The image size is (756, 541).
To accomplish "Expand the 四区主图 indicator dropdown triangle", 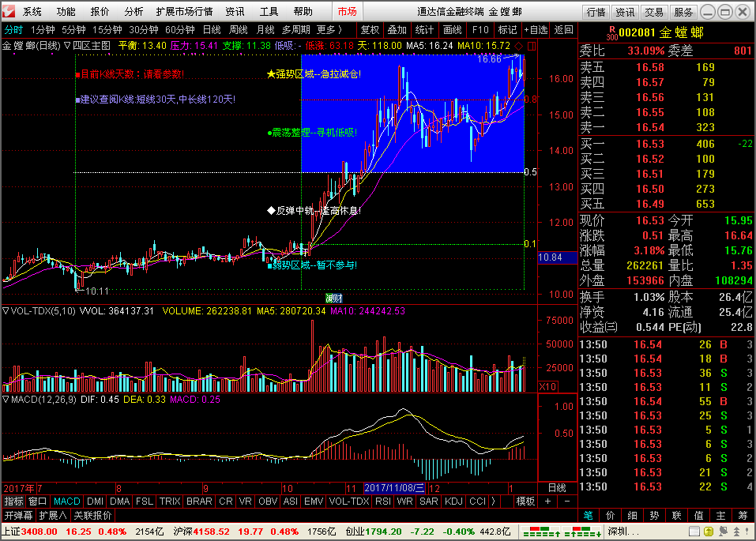I will coord(67,46).
